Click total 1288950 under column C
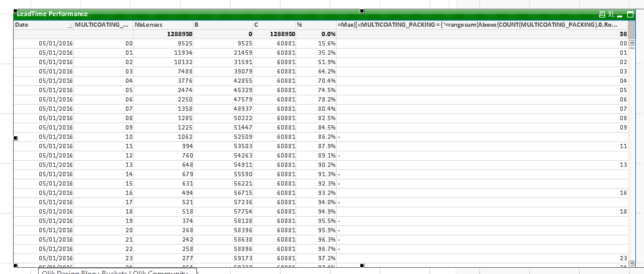 (282, 34)
